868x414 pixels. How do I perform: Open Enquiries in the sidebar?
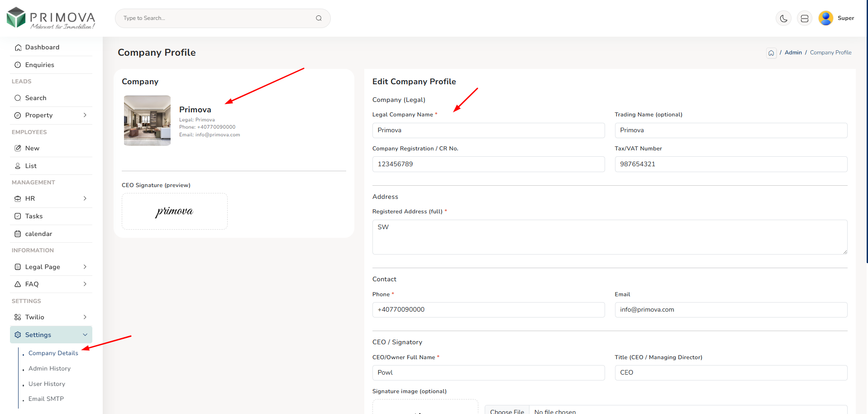[x=39, y=65]
